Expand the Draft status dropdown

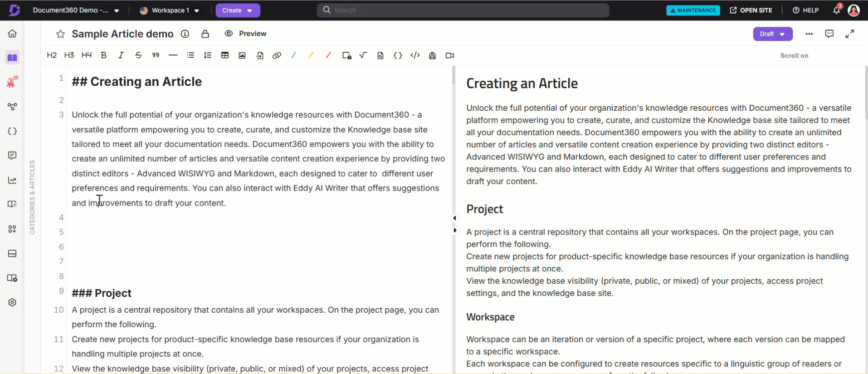[772, 34]
